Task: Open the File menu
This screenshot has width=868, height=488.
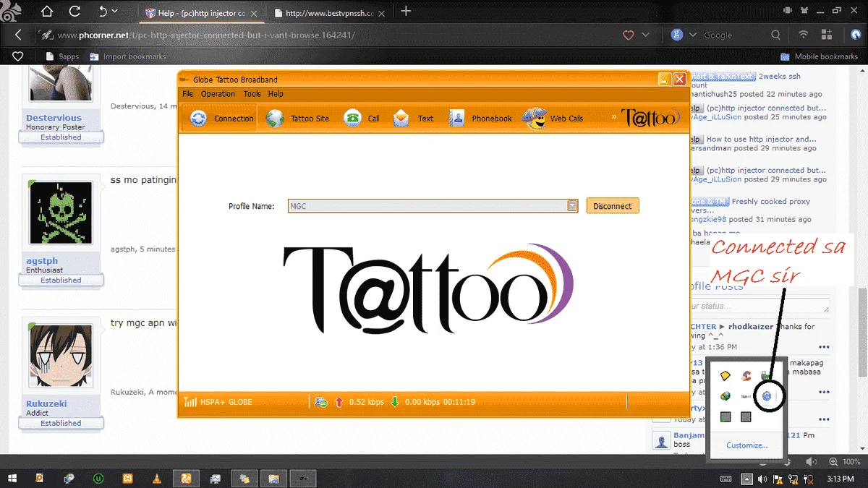Action: [187, 94]
